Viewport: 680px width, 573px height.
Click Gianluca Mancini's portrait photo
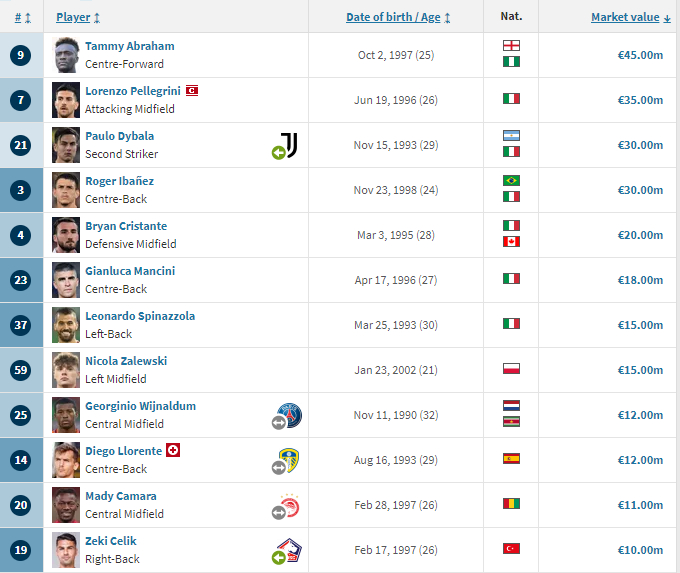click(66, 280)
